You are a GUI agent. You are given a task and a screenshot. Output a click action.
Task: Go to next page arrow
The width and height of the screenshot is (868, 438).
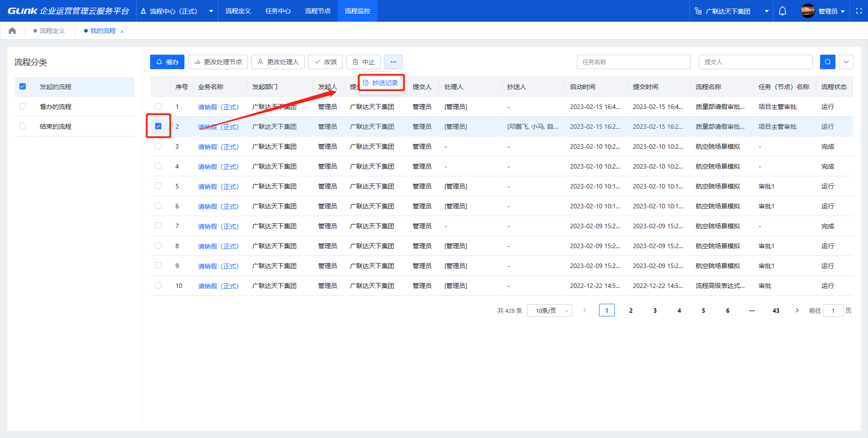click(x=797, y=311)
